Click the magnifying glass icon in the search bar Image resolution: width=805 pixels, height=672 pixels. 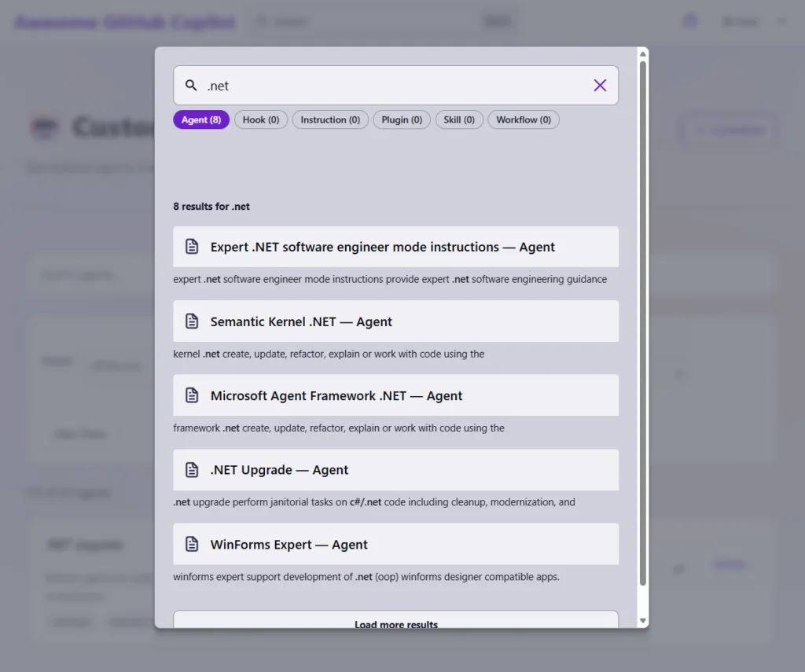click(x=190, y=84)
